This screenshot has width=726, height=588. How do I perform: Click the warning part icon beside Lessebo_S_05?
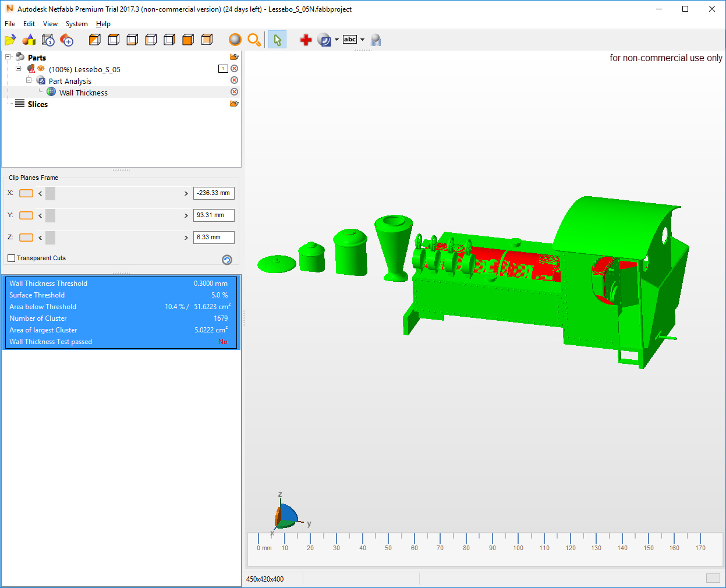[31, 69]
